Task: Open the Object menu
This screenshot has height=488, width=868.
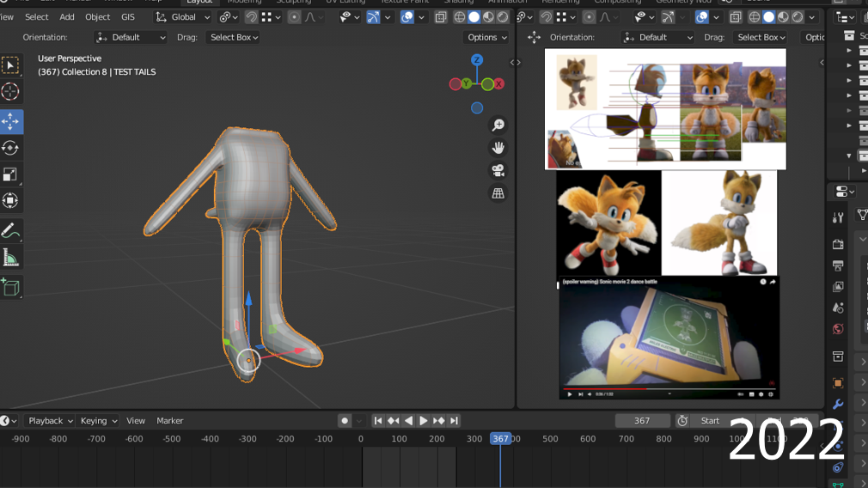Action: 97,17
